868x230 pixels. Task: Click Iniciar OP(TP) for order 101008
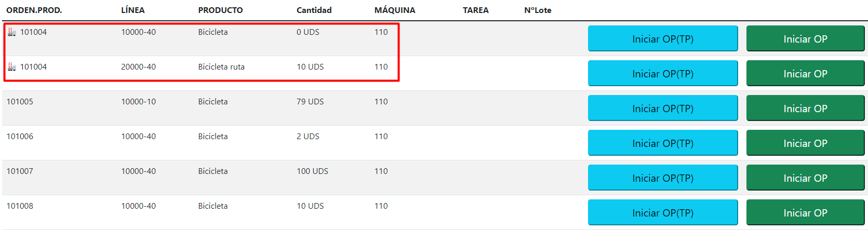pyautogui.click(x=663, y=213)
